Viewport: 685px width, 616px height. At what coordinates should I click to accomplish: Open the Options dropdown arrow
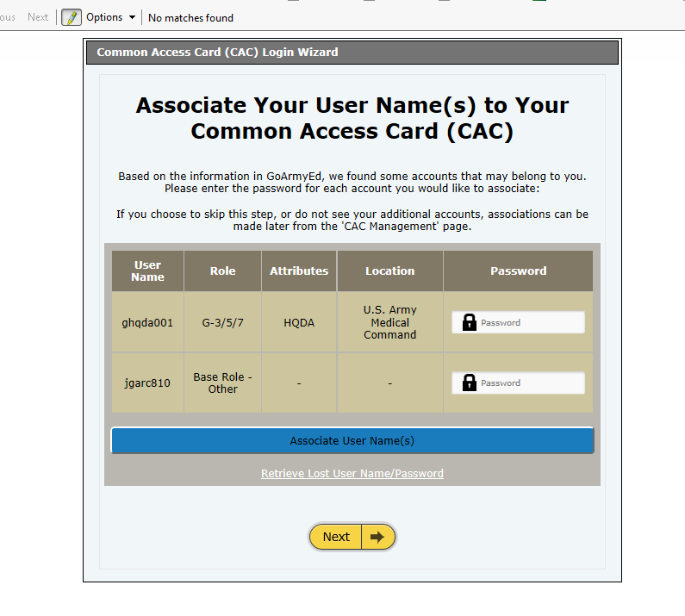132,17
